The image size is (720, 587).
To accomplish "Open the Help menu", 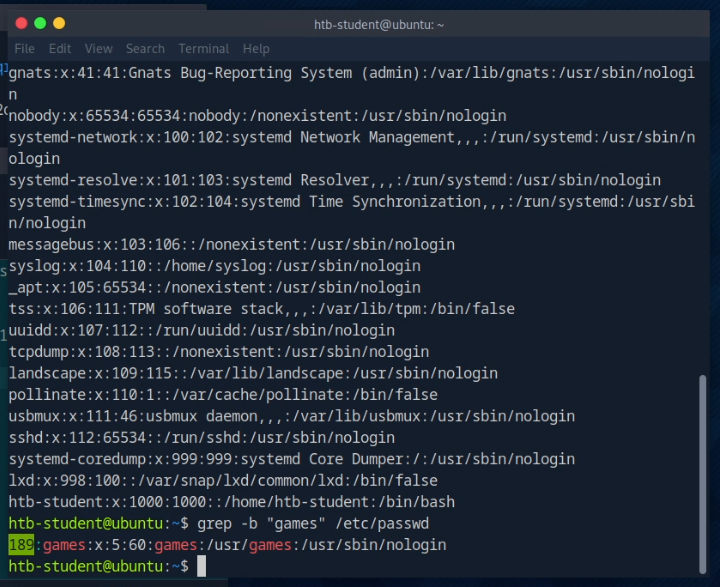I will coord(256,48).
